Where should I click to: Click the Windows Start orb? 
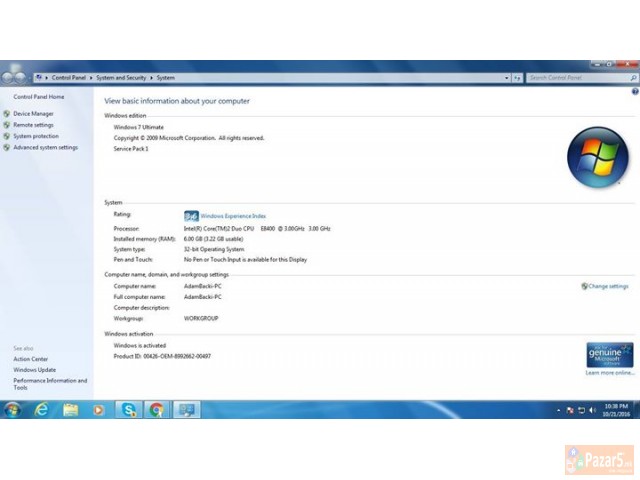[13, 410]
